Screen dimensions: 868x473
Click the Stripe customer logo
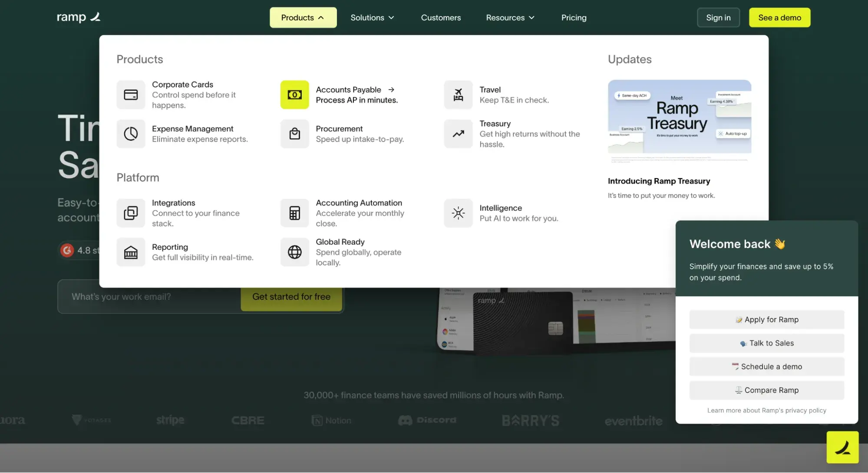[170, 420]
